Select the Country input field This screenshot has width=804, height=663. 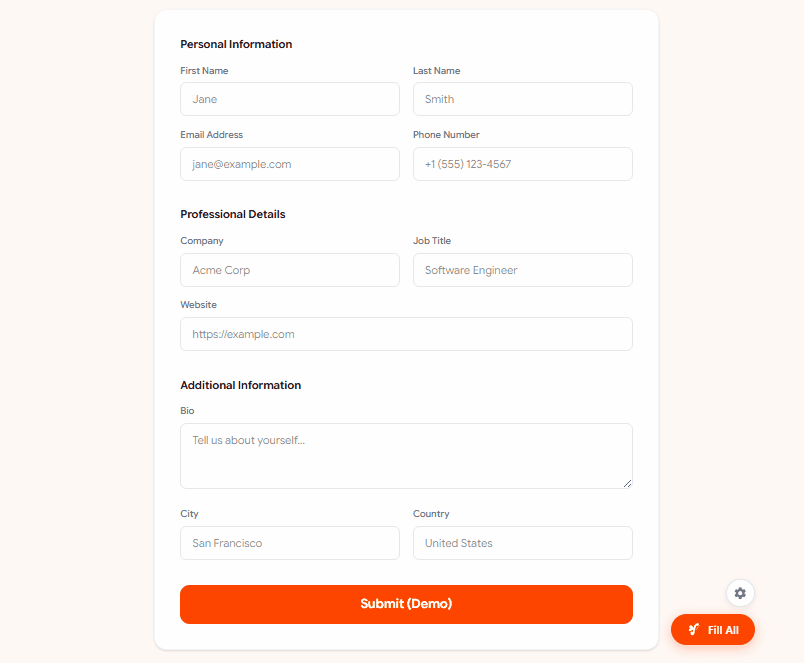coord(522,542)
